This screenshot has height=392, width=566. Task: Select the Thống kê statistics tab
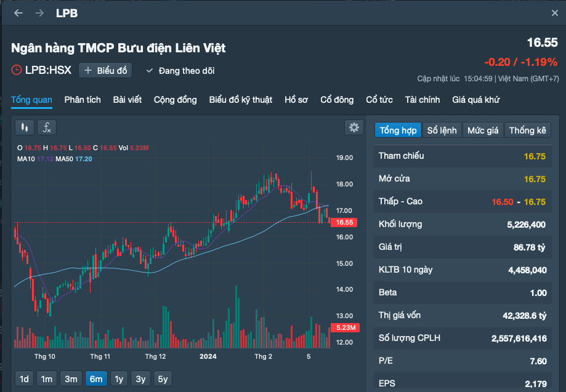pos(527,130)
